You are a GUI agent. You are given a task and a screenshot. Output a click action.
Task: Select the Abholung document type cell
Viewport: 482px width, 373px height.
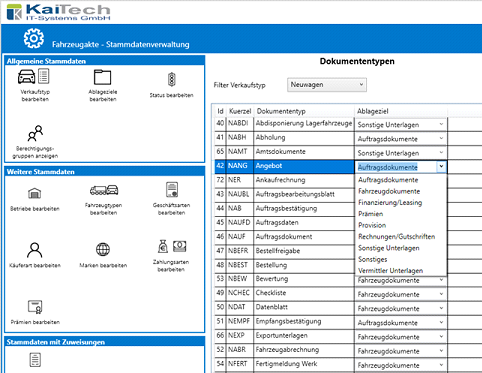point(304,137)
